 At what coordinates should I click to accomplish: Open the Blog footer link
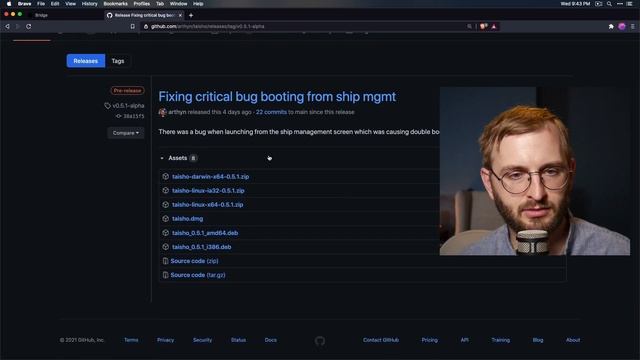[x=538, y=340]
